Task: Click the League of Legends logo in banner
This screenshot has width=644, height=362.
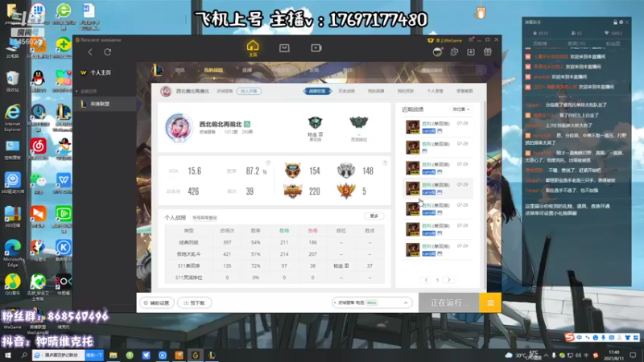Action: point(158,70)
